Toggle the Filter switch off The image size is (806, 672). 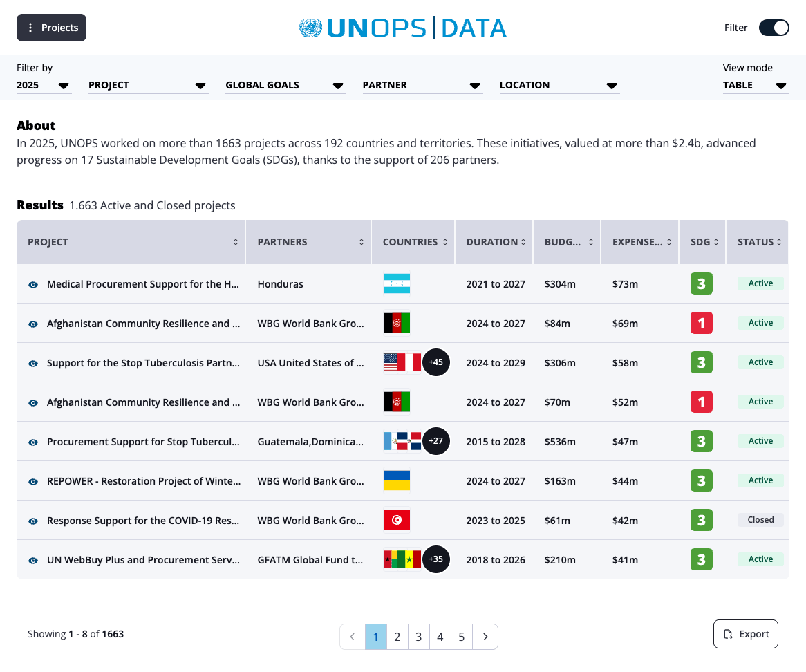[x=774, y=28]
